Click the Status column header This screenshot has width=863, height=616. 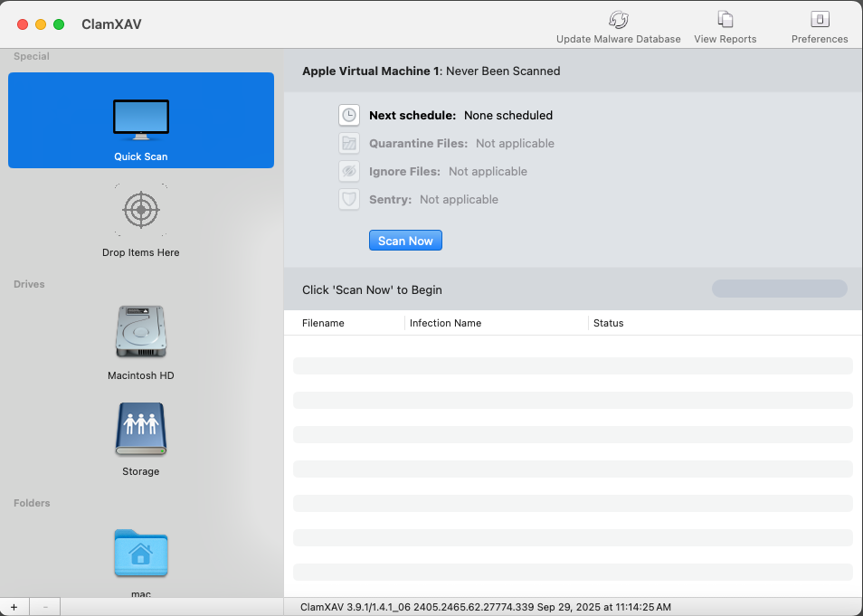(x=608, y=323)
